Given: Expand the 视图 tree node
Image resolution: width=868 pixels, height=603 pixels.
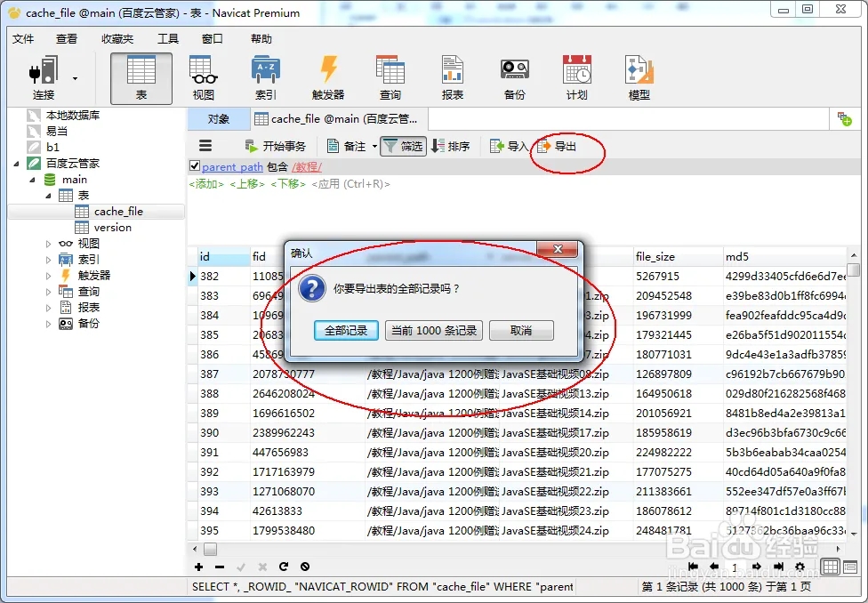Looking at the screenshot, I should coord(49,244).
